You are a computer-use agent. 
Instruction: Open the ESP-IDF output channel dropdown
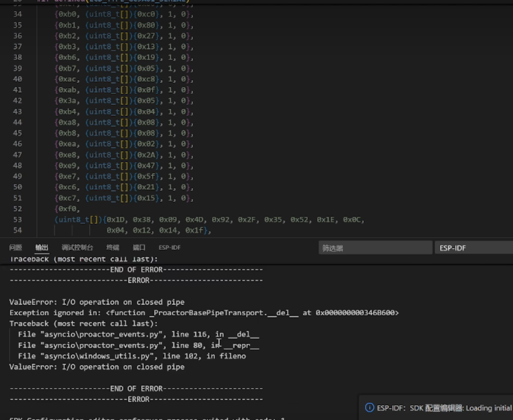click(x=474, y=248)
